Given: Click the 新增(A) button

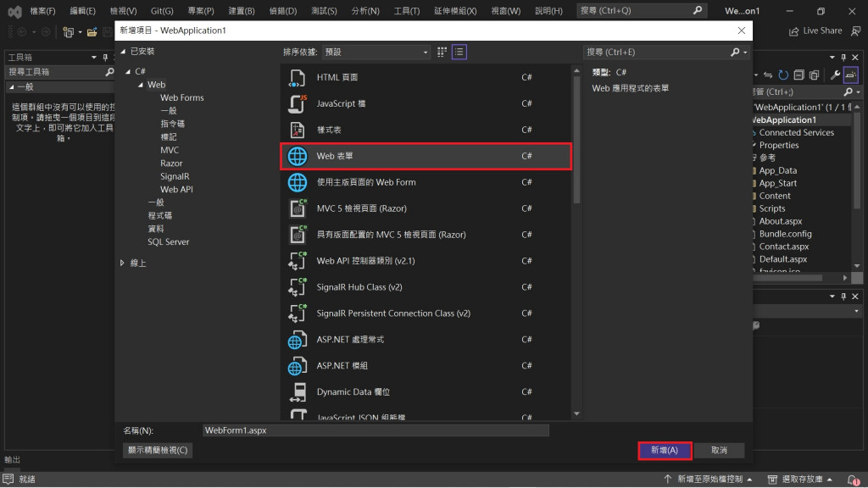Looking at the screenshot, I should pyautogui.click(x=665, y=451).
